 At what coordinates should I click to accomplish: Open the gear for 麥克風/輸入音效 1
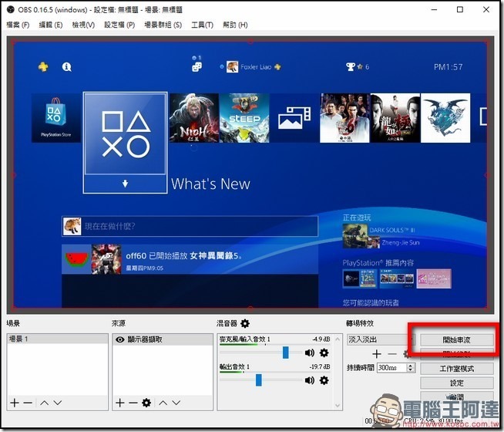(324, 353)
